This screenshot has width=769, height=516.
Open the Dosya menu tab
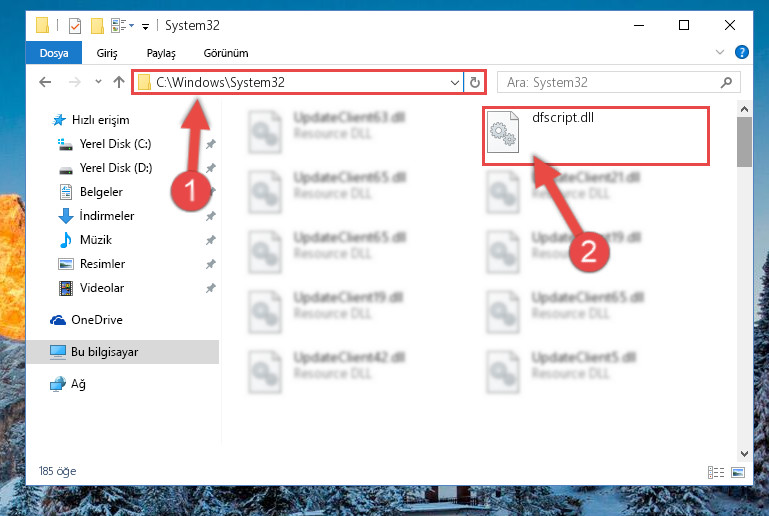(x=54, y=53)
